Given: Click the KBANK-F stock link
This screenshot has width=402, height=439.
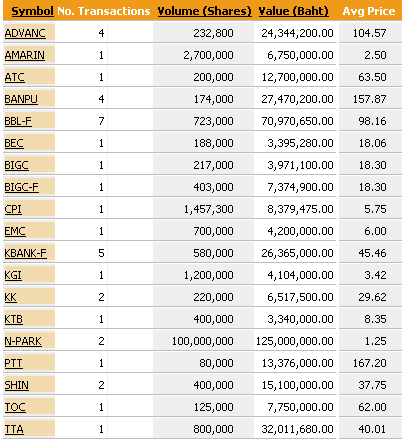Looking at the screenshot, I should 25,253.
